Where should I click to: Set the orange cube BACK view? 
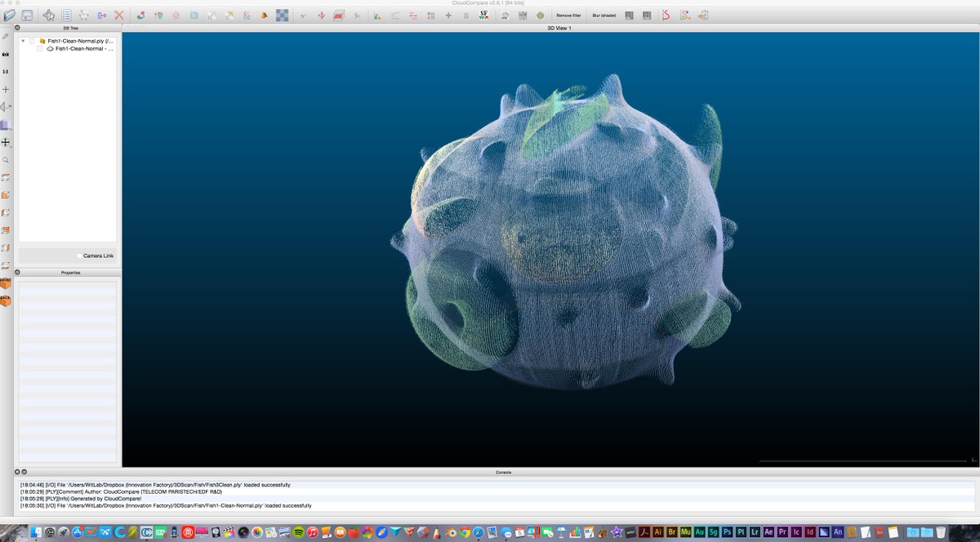(6, 300)
